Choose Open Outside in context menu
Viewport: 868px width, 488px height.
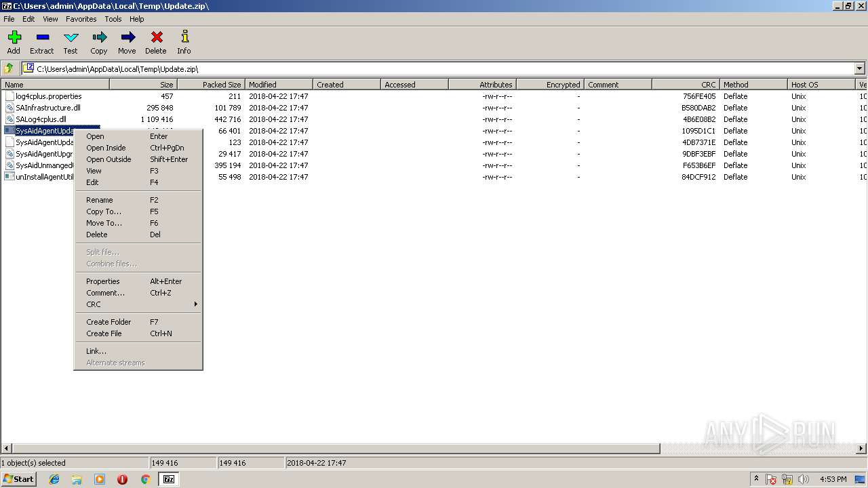pyautogui.click(x=138, y=159)
